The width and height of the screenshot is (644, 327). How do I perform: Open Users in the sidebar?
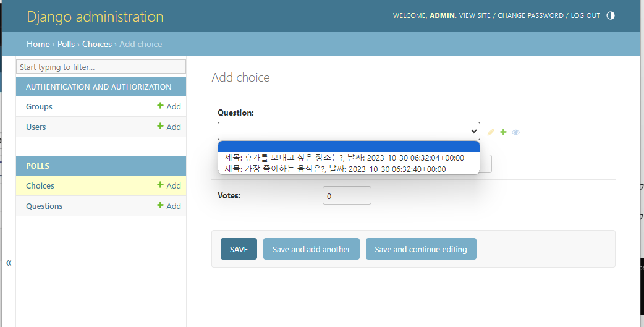[x=36, y=127]
